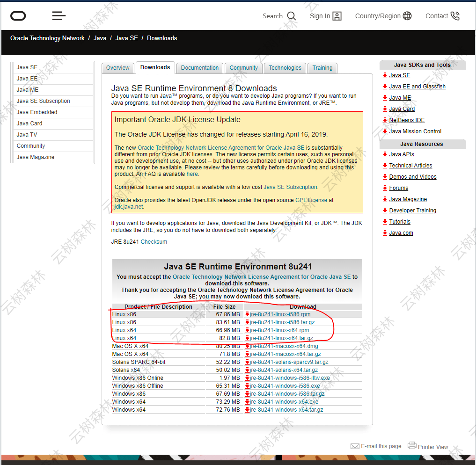This screenshot has width=476, height=465.
Task: Open the GPL License link
Action: click(311, 200)
